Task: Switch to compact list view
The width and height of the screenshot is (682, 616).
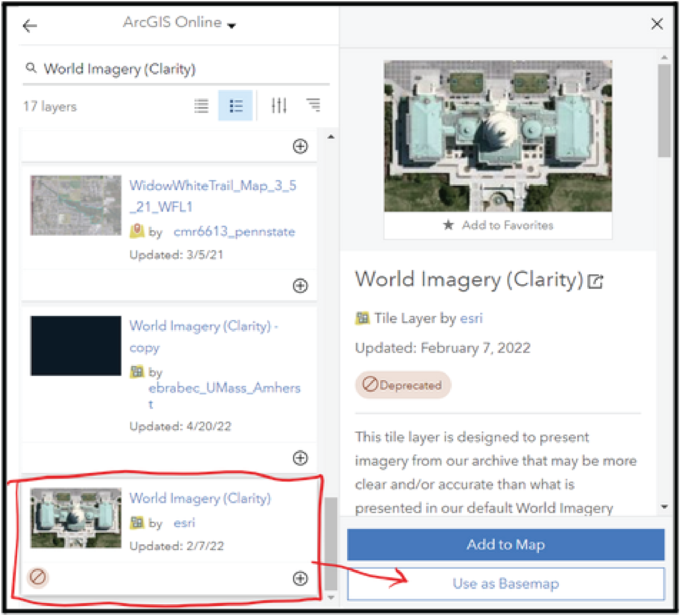Action: (x=201, y=106)
